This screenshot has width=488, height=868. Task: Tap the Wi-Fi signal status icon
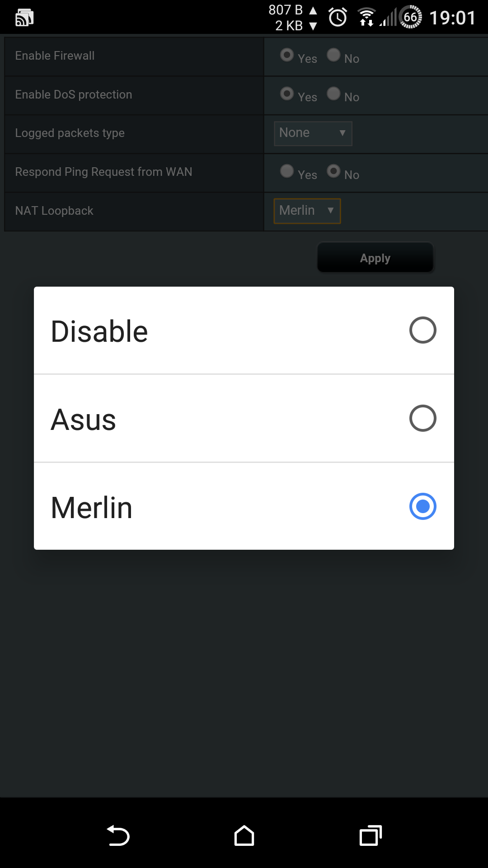click(366, 17)
